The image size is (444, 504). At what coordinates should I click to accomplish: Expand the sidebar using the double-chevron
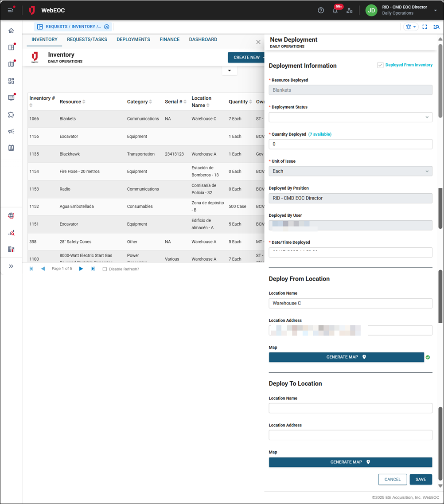(x=11, y=266)
